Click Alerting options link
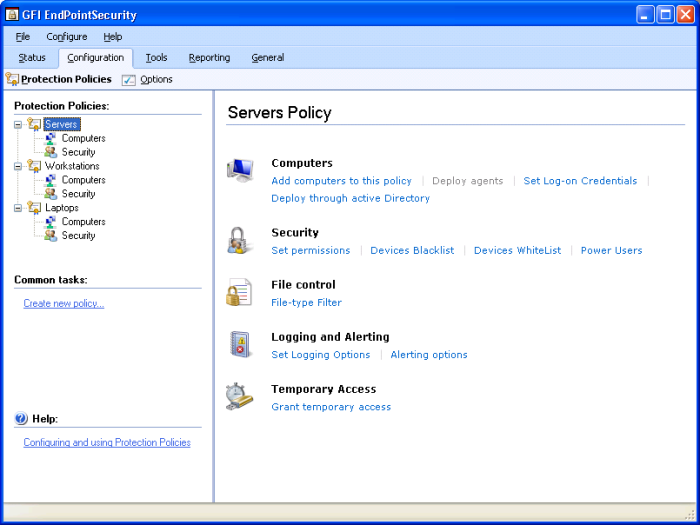The image size is (700, 525). (429, 355)
